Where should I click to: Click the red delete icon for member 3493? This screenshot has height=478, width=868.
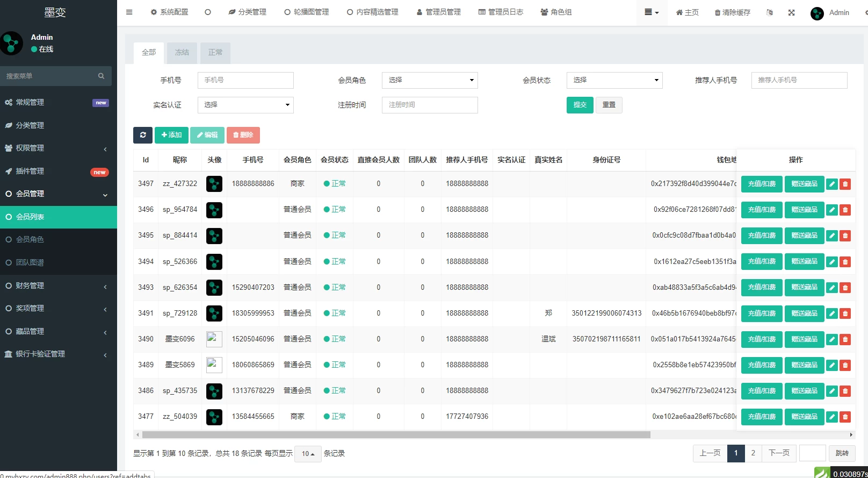[845, 288]
